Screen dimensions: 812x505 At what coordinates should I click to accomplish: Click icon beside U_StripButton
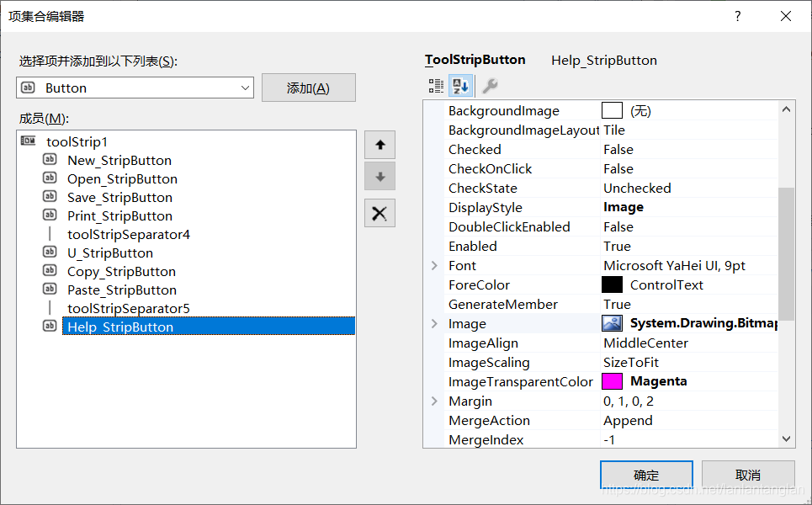(x=50, y=252)
